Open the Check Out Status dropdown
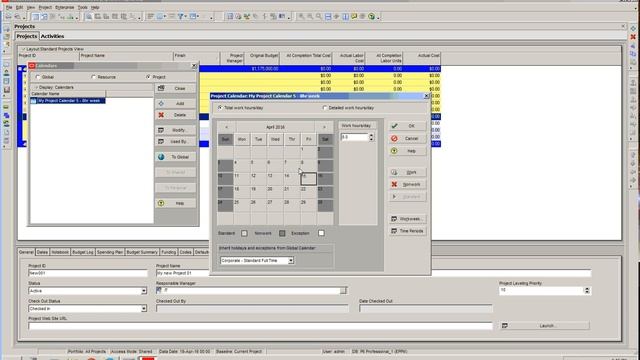Screen dimensions: 640x360 pyautogui.click(x=144, y=309)
